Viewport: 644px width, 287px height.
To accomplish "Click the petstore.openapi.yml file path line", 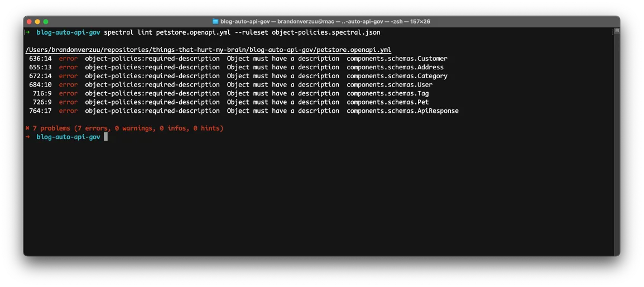I will tap(208, 50).
